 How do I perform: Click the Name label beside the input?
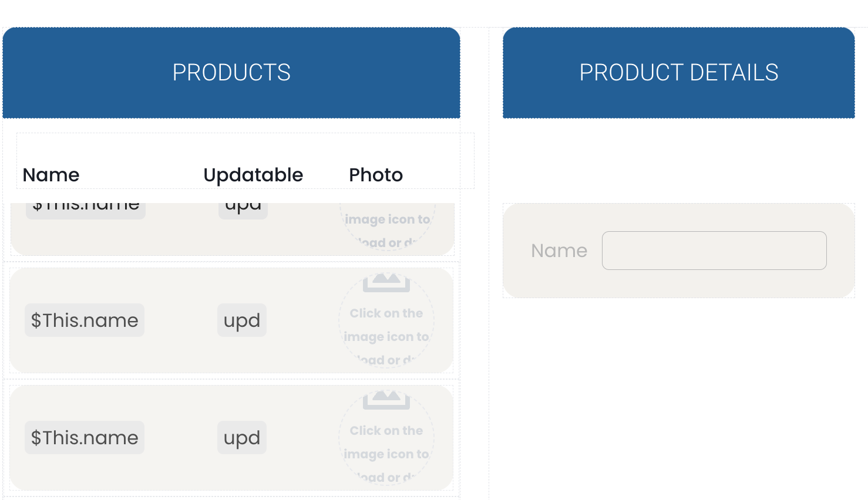click(x=559, y=251)
